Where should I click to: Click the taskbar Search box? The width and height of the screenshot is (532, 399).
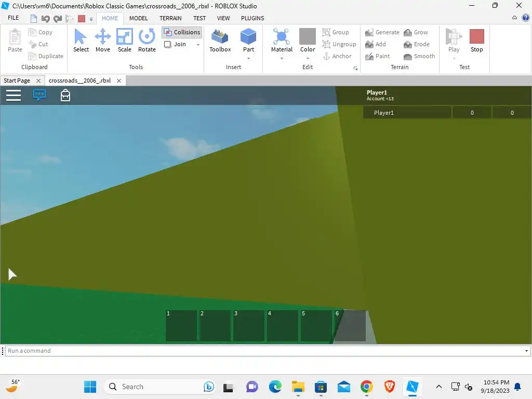(x=159, y=387)
